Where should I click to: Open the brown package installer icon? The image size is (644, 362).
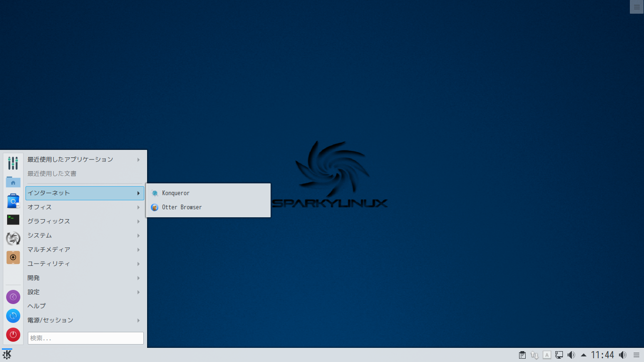[13, 257]
